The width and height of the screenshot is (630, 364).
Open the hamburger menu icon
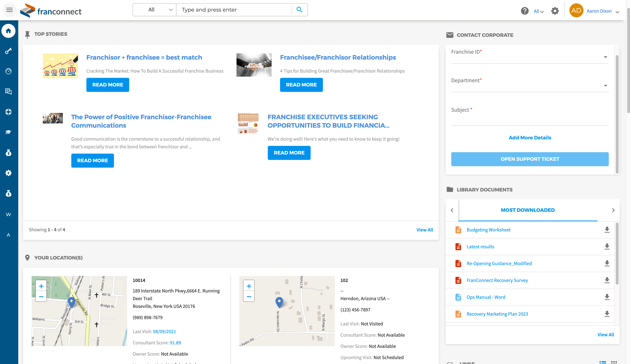(9, 10)
